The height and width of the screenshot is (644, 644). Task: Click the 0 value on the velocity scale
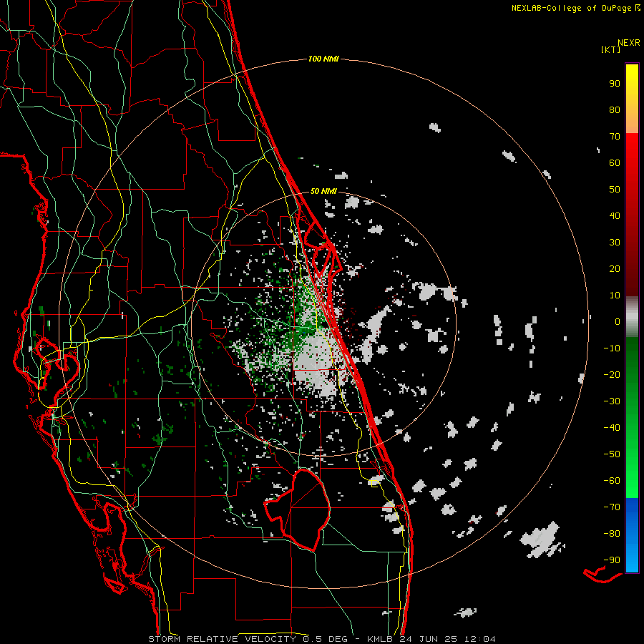coord(618,322)
